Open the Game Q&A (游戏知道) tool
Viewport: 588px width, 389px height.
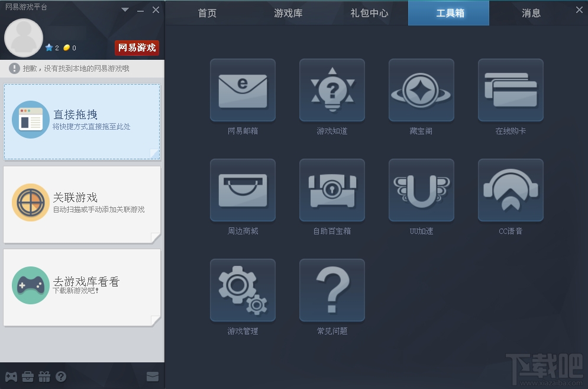click(x=332, y=90)
